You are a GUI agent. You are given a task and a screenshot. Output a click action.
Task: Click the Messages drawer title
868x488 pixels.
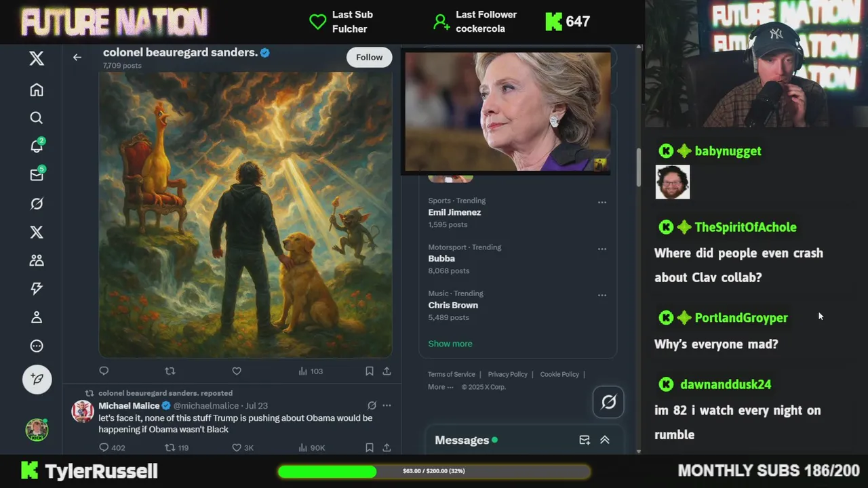point(462,441)
